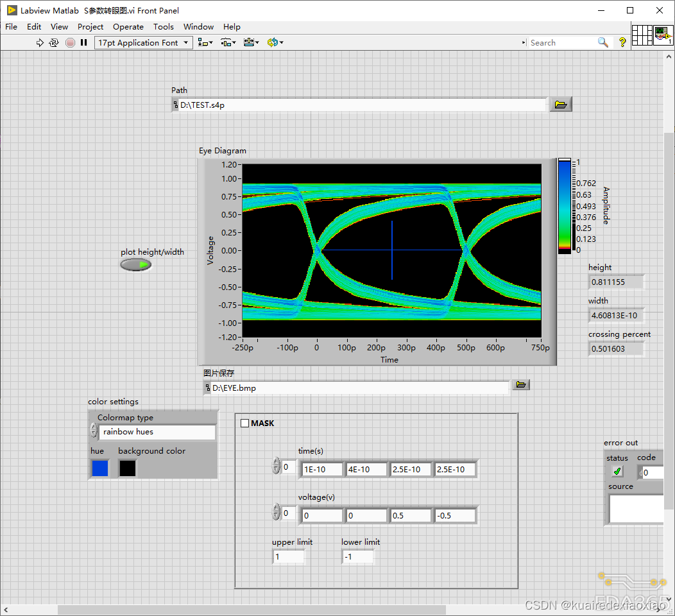Viewport: 675px width, 616px height.
Task: Select the crossing percent value 0.501603
Action: pos(616,348)
